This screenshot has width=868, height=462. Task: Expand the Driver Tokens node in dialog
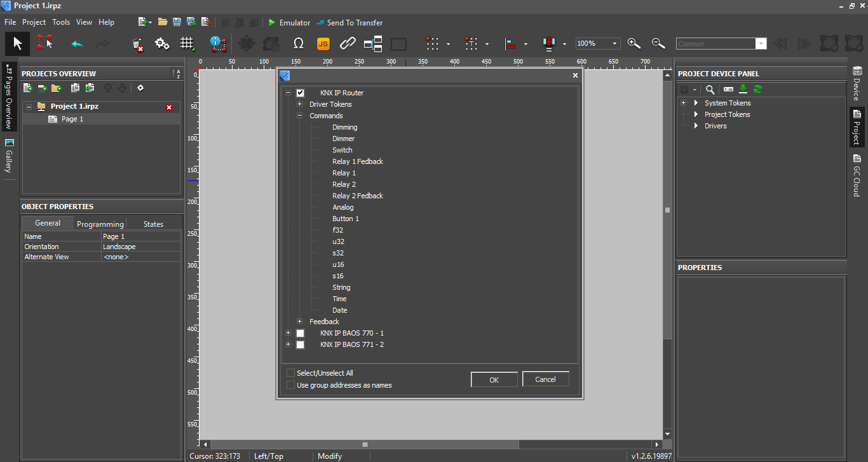(299, 104)
